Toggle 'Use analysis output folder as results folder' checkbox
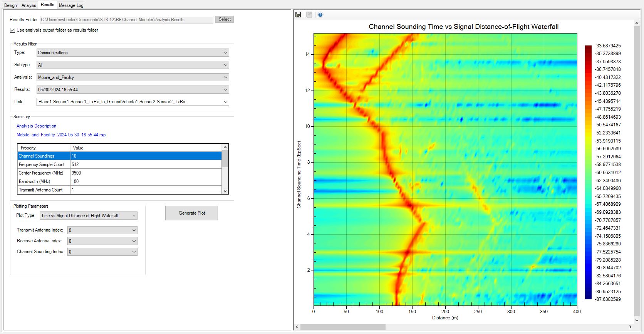This screenshot has height=334, width=644. pyautogui.click(x=13, y=30)
